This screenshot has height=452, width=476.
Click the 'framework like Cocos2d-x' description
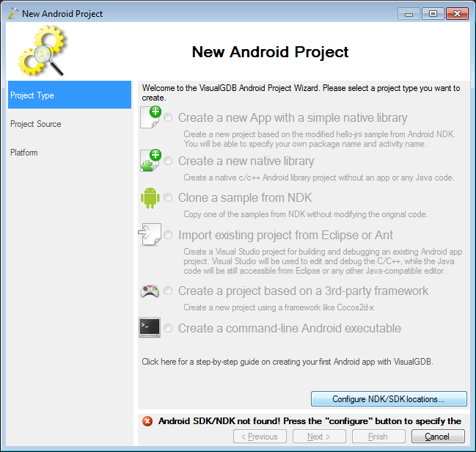pyautogui.click(x=279, y=307)
